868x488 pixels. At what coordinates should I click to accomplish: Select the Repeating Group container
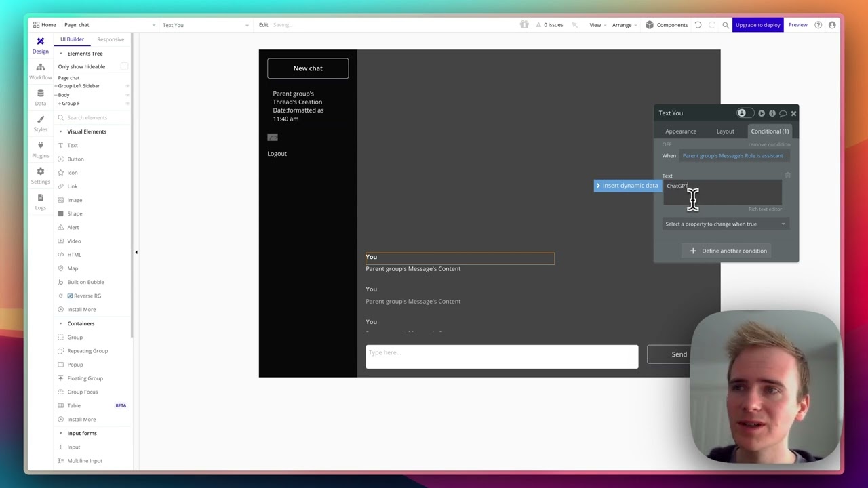87,350
